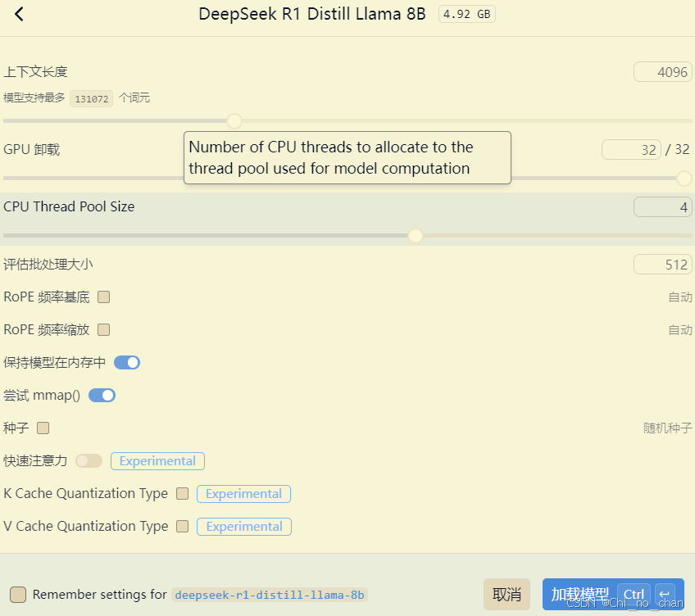Click the DeepSeek R1 Distill Llama 8B title
The image size is (695, 616).
click(x=312, y=14)
